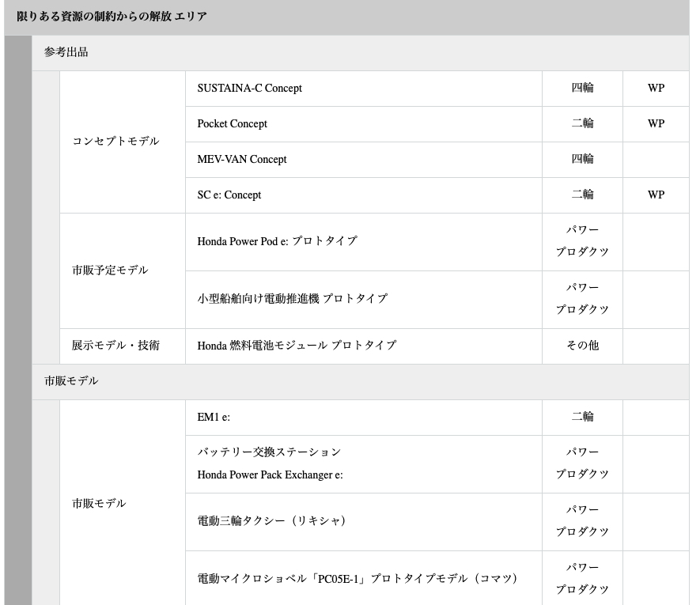Select Honda 燃料電池モジュール プロトタイプ

(x=297, y=346)
